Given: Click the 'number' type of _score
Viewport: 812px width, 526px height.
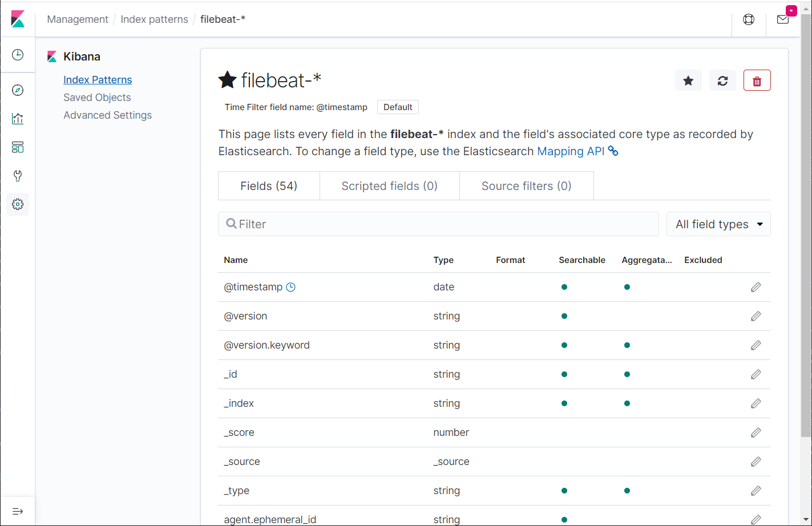Looking at the screenshot, I should click(451, 432).
